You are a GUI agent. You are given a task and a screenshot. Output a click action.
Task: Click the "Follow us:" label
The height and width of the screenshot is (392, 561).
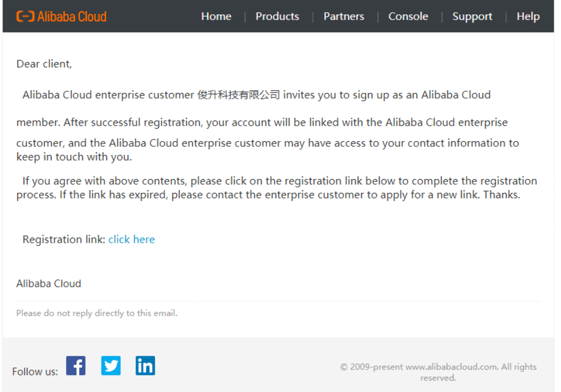pyautogui.click(x=35, y=371)
